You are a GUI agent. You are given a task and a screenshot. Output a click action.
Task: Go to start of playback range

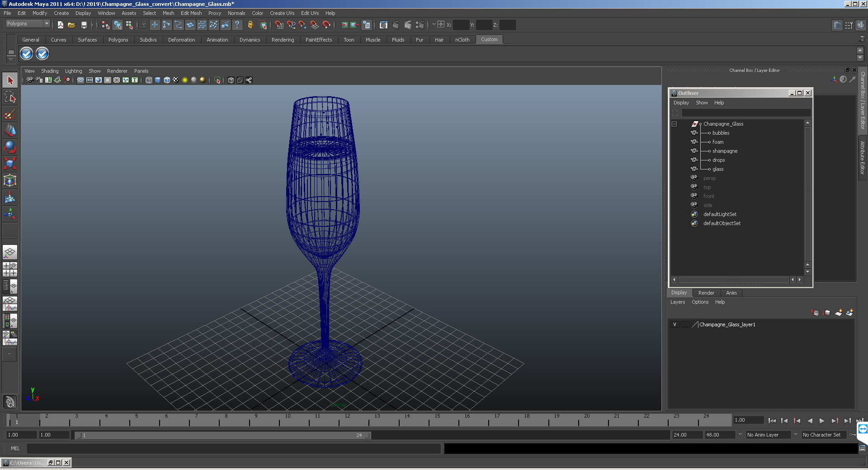(x=772, y=421)
